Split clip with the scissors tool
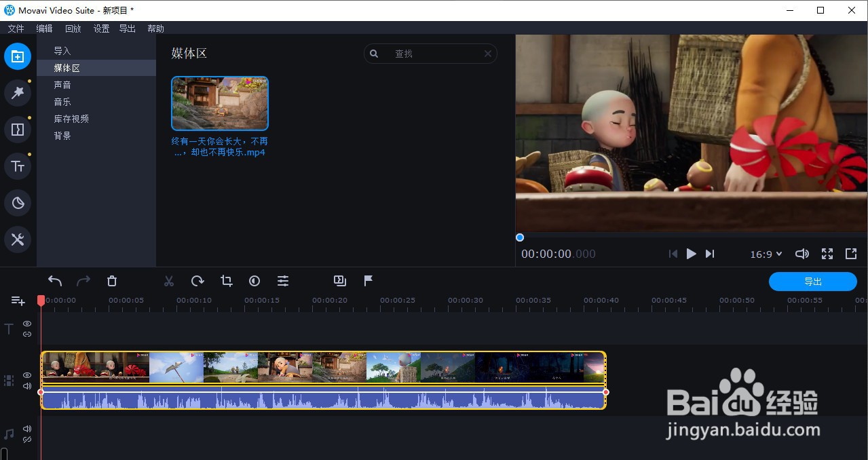 click(169, 281)
